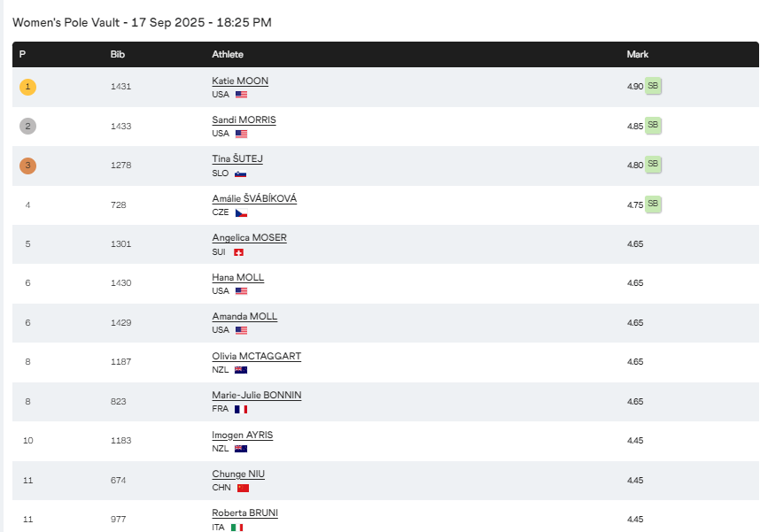Screen dimensions: 760x532
Task: Open Roberta BRUNI athlete link
Action: 244,513
